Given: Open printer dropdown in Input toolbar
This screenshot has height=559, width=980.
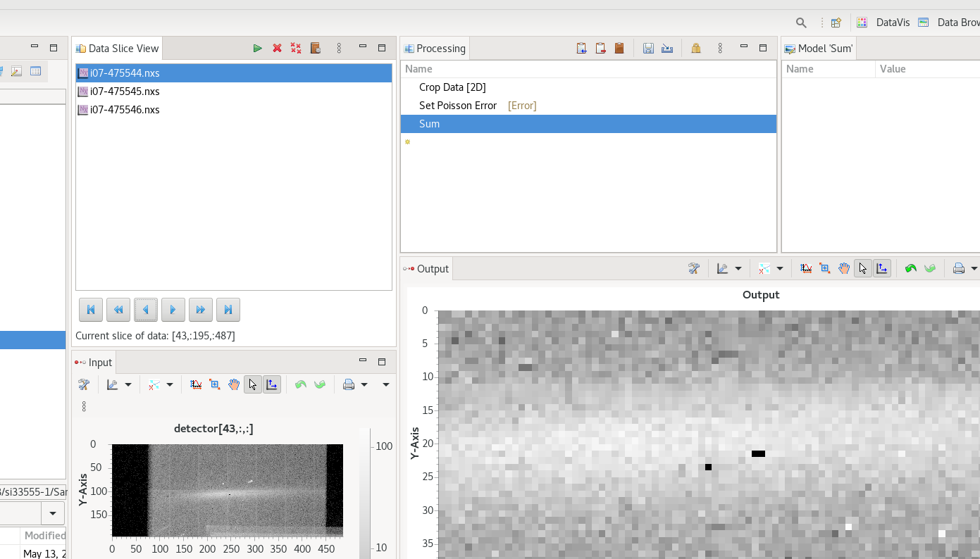Looking at the screenshot, I should coord(364,384).
